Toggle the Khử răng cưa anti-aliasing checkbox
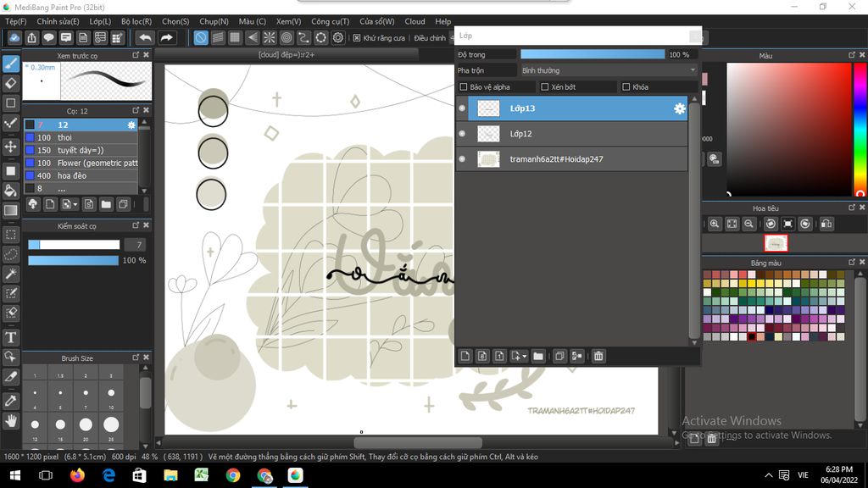This screenshot has height=488, width=868. pos(357,37)
